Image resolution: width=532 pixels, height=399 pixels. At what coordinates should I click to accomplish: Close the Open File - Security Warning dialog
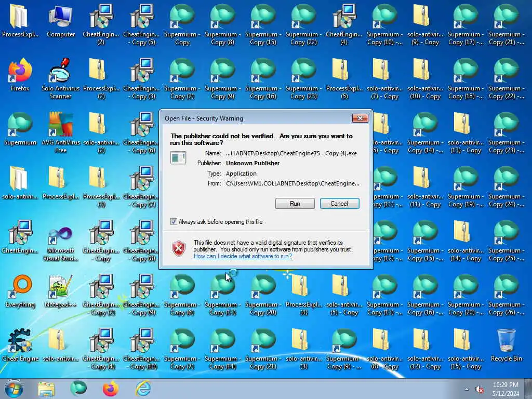[360, 118]
